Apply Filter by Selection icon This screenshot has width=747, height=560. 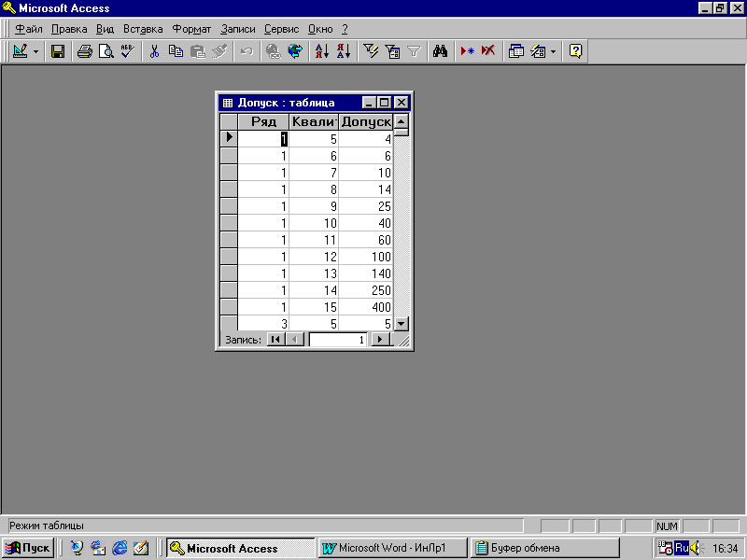[371, 51]
